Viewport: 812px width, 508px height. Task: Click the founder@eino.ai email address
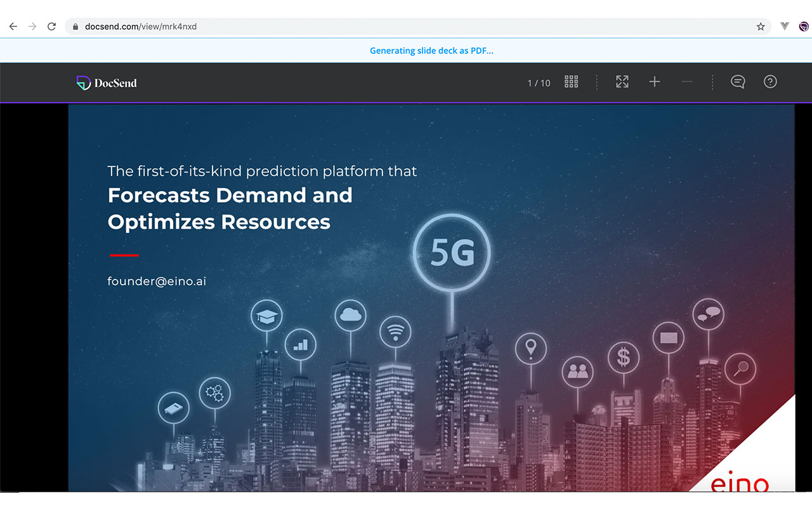click(x=157, y=281)
